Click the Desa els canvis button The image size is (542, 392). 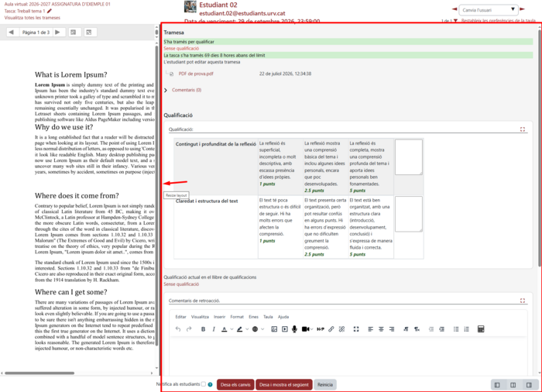pos(235,384)
